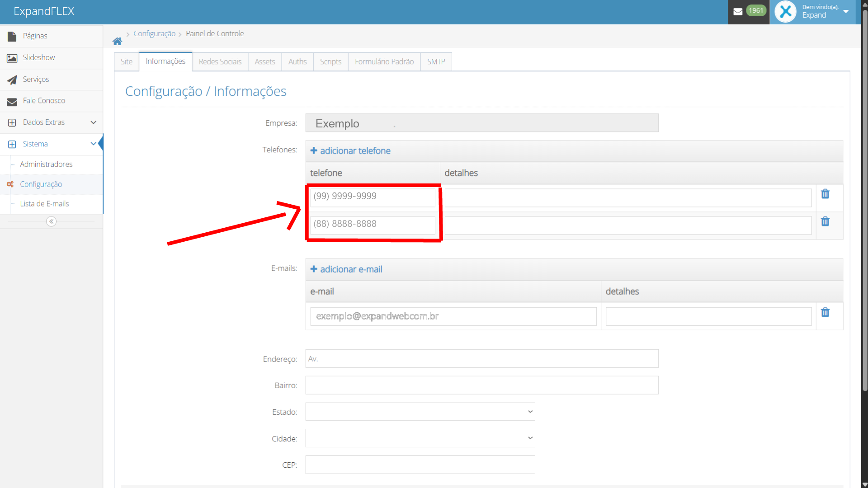This screenshot has width=868, height=488.
Task: Click adicionar e-mail link
Action: point(346,269)
